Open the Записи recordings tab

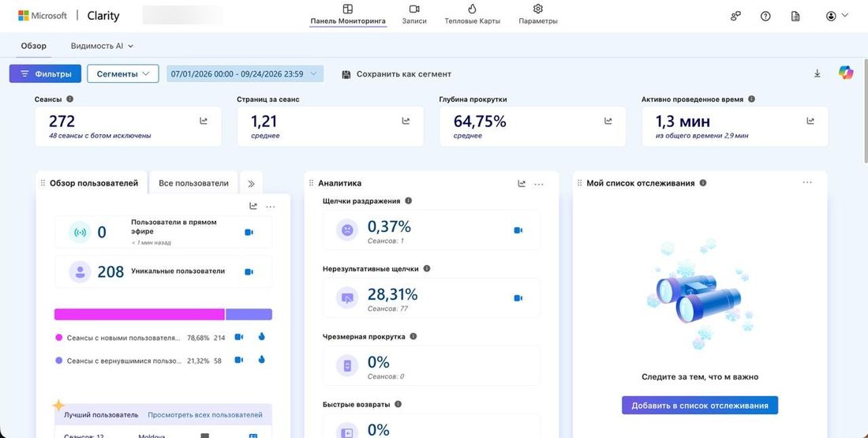tap(414, 14)
